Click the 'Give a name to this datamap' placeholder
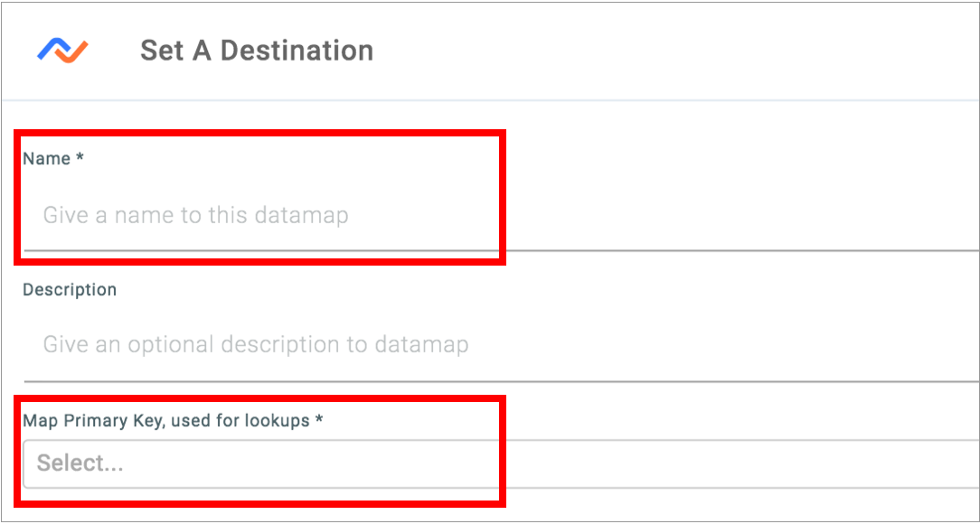This screenshot has height=524, width=980. tap(195, 215)
